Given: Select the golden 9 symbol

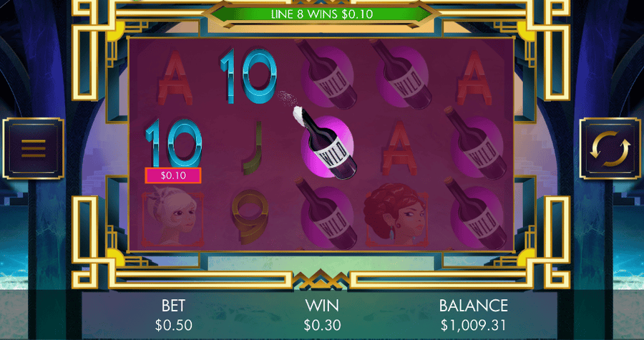Looking at the screenshot, I should tap(249, 216).
